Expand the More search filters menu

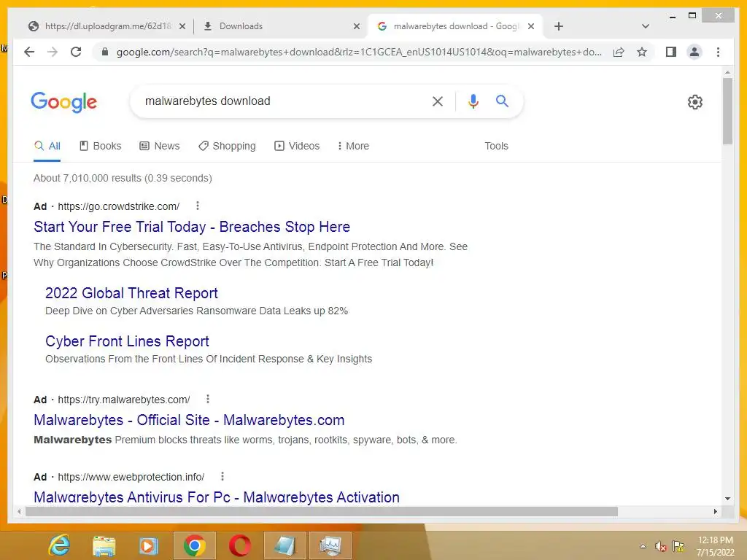coord(353,146)
